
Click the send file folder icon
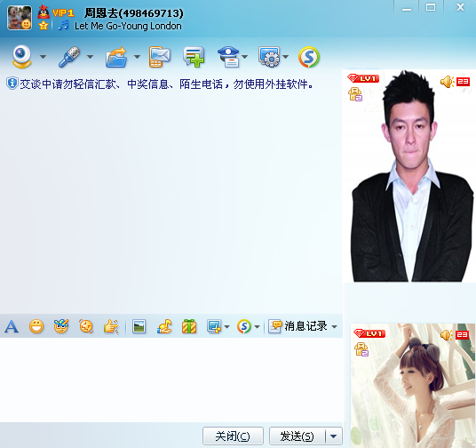click(116, 57)
